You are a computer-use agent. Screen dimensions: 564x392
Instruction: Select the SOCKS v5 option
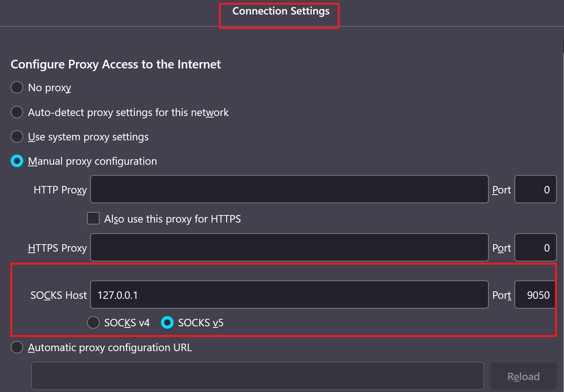167,322
